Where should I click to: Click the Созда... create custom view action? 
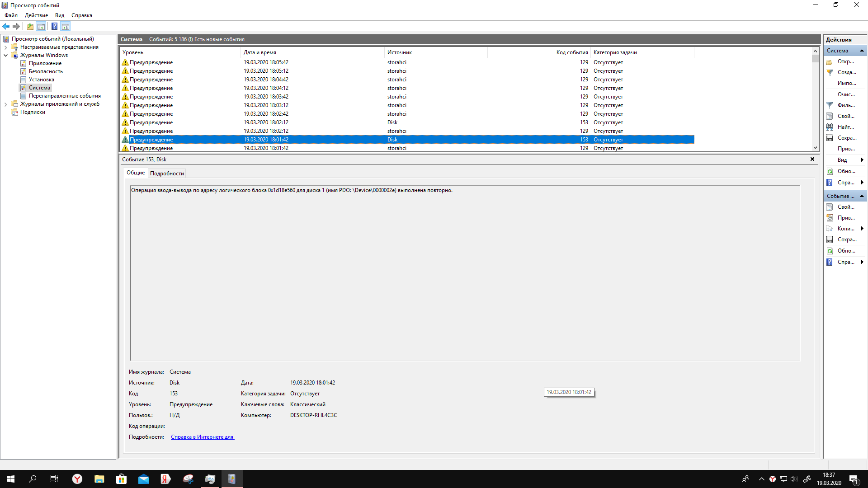845,72
